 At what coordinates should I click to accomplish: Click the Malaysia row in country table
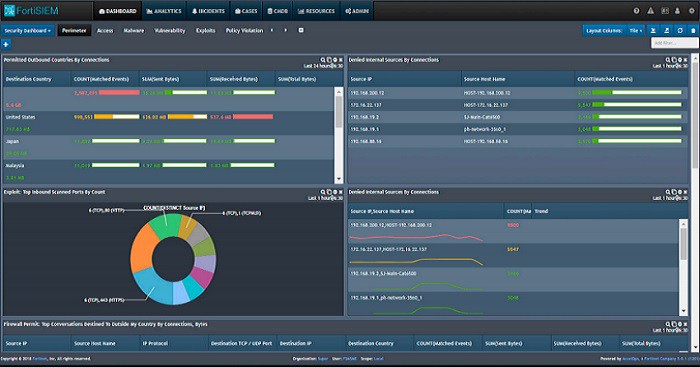click(168, 171)
